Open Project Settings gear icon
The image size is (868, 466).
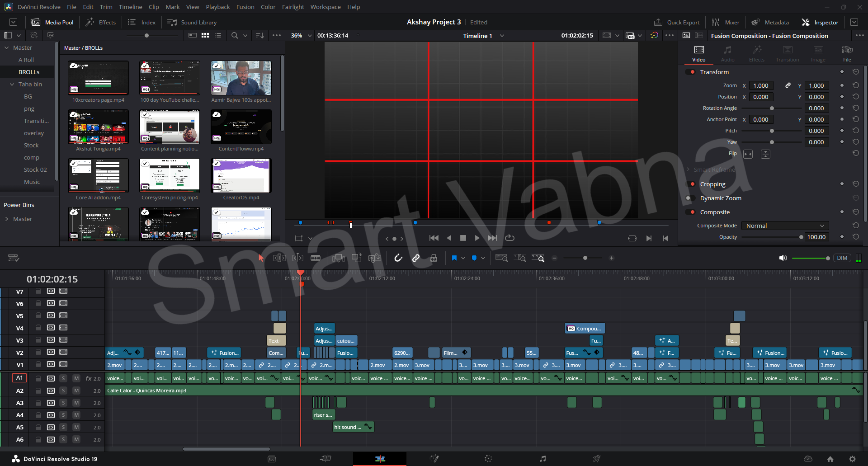[852, 459]
